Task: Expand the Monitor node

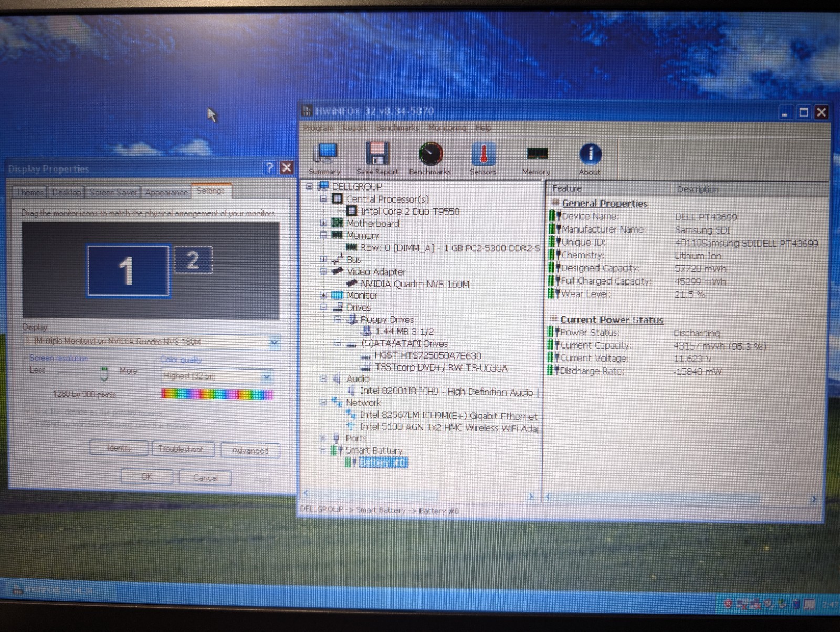Action: (x=323, y=295)
